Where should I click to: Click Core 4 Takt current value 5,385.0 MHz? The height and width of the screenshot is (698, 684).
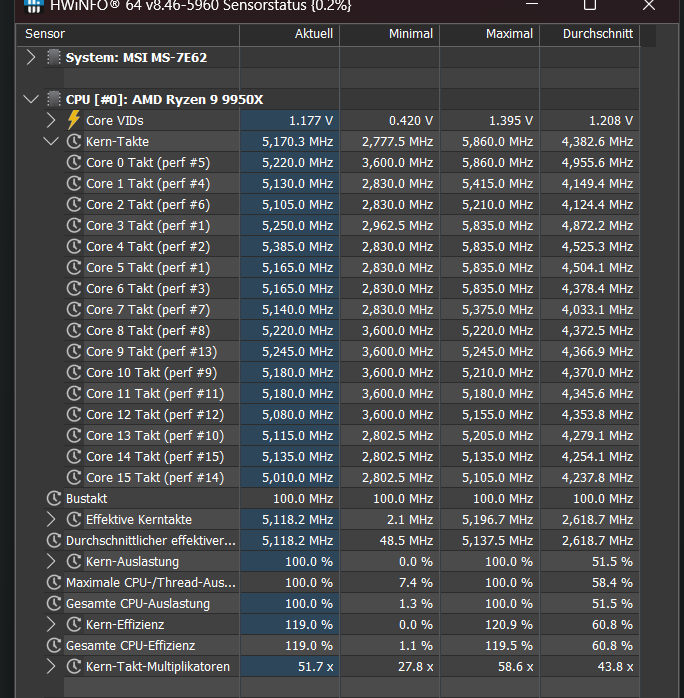(x=297, y=247)
